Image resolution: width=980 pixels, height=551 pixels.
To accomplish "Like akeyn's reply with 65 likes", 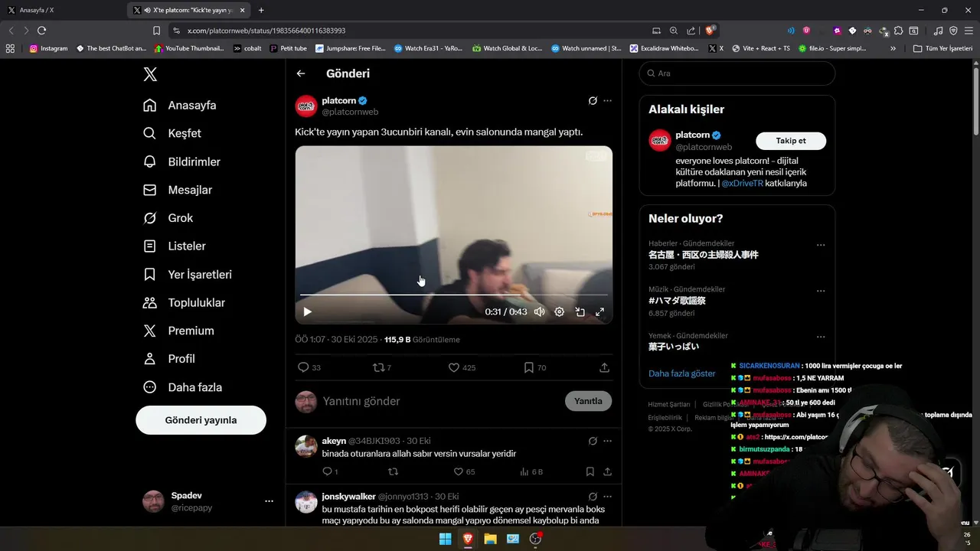I will tap(458, 472).
